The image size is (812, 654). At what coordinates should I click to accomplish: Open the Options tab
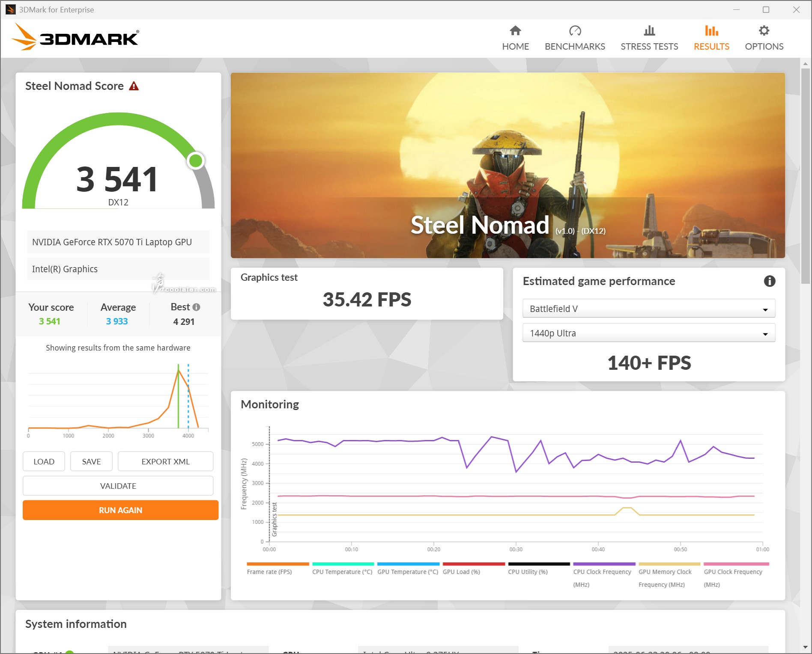pos(764,39)
